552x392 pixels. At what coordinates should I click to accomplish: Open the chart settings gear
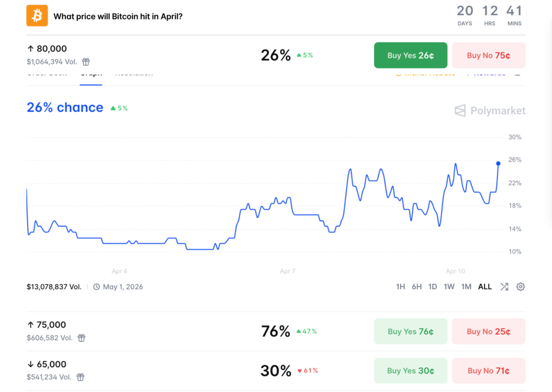pos(520,286)
